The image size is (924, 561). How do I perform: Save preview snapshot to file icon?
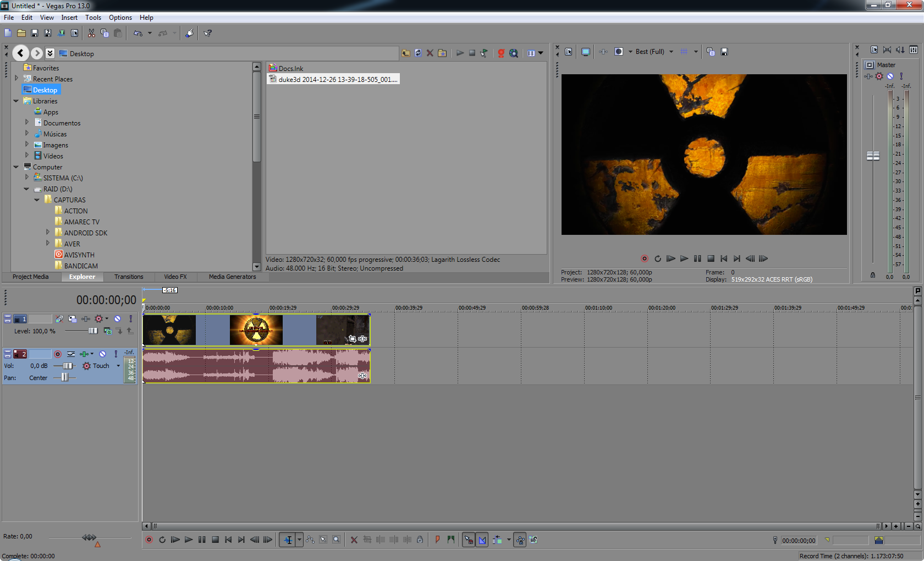pos(724,52)
